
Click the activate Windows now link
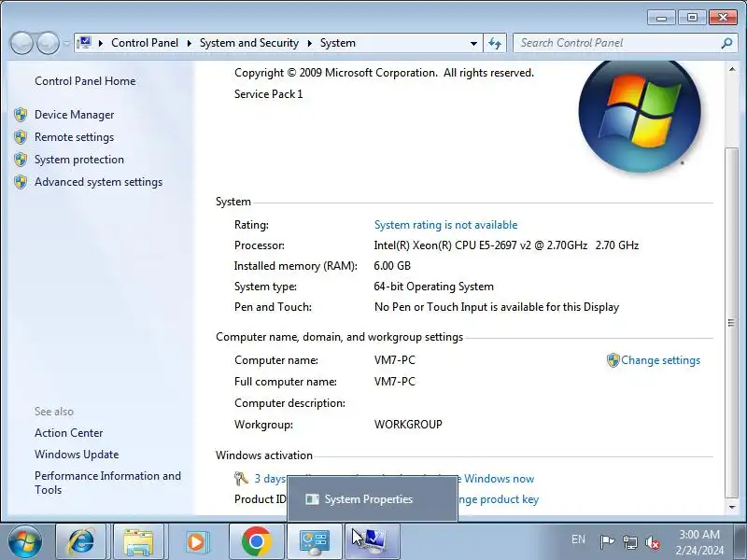[x=498, y=479]
